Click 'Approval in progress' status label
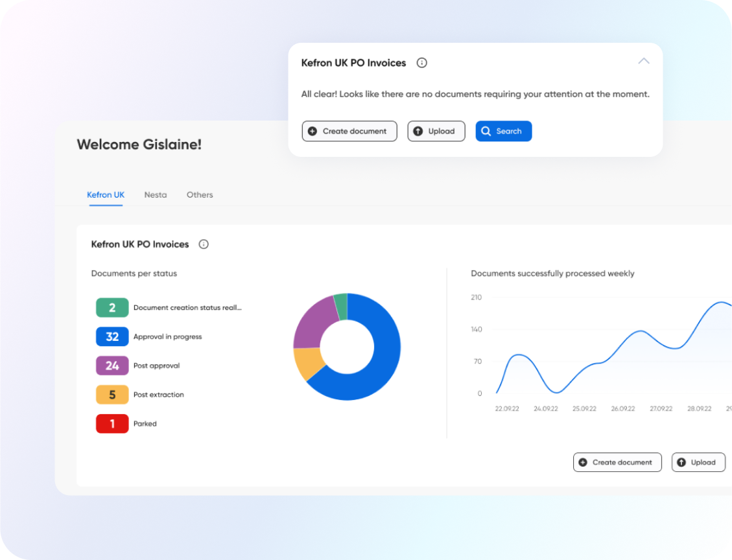 pos(167,336)
